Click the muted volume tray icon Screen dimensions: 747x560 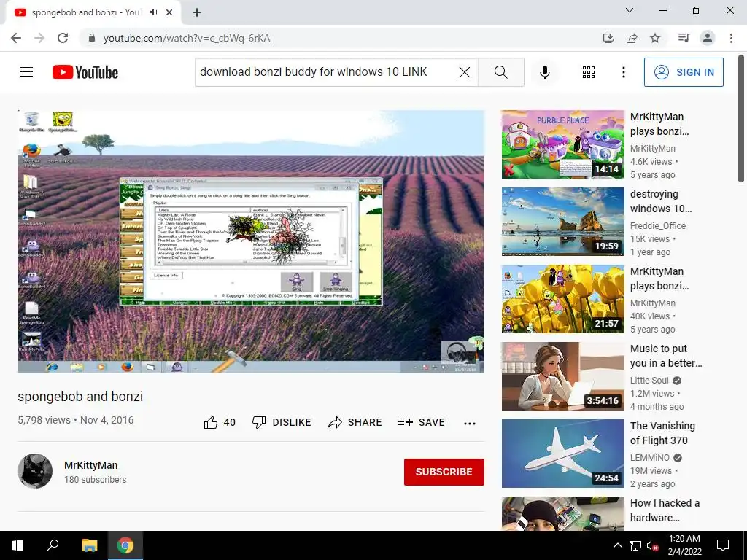pyautogui.click(x=653, y=545)
